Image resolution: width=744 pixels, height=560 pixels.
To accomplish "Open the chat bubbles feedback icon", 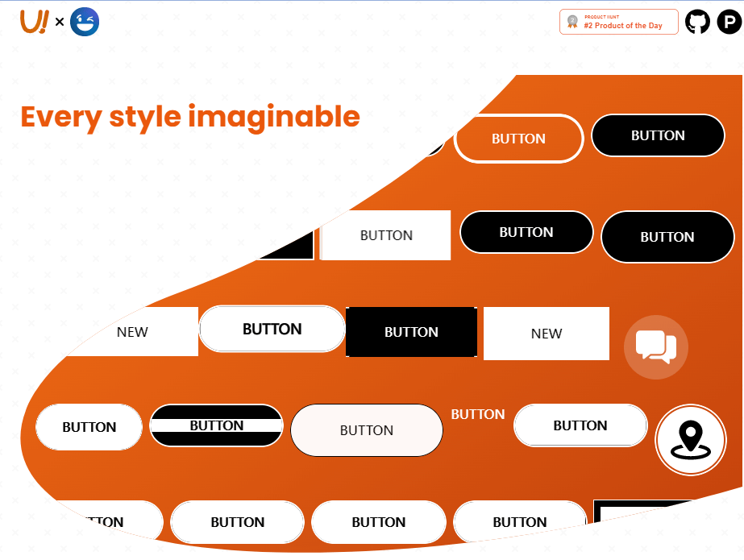I will 655,346.
